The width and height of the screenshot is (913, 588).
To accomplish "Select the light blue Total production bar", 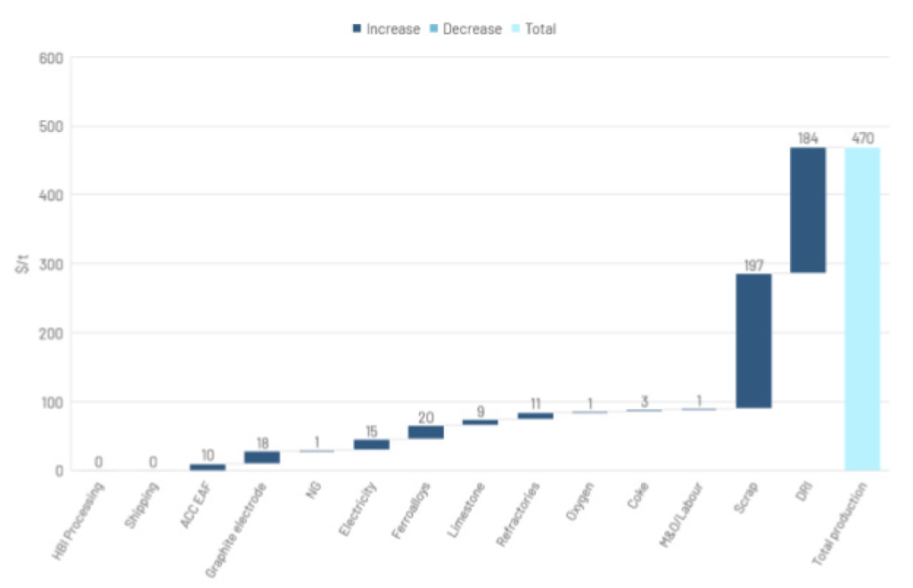I will tap(862, 308).
